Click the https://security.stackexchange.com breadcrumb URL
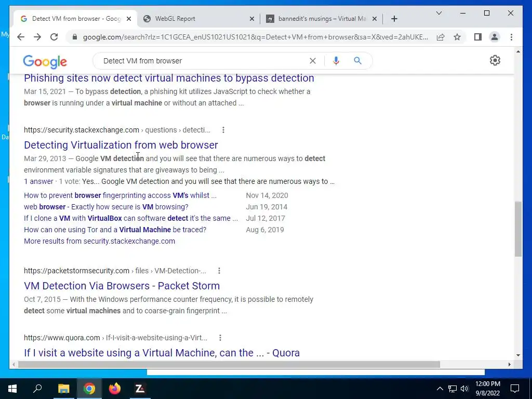The image size is (532, 399). click(82, 130)
